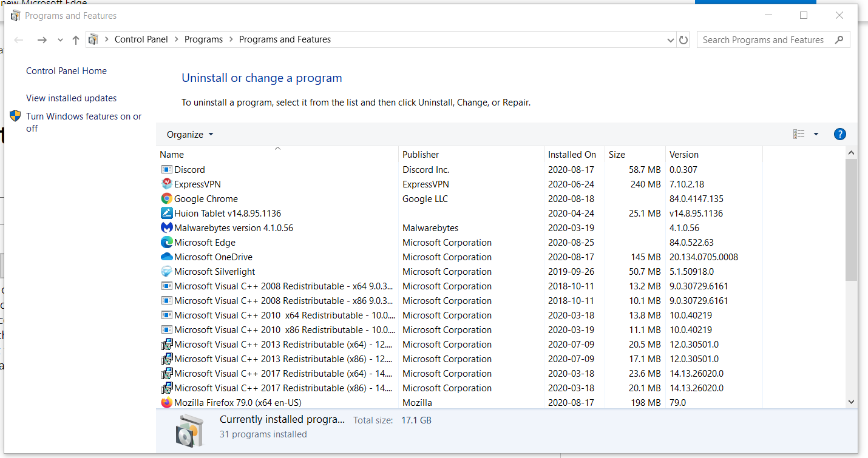Open View installed updates link
Screen dimensions: 868x458
(71, 98)
